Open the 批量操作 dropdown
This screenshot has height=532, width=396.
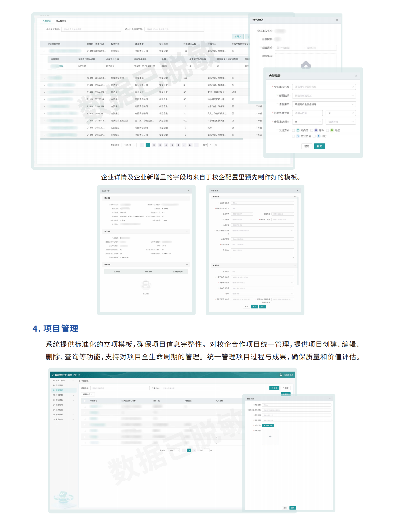88,394
